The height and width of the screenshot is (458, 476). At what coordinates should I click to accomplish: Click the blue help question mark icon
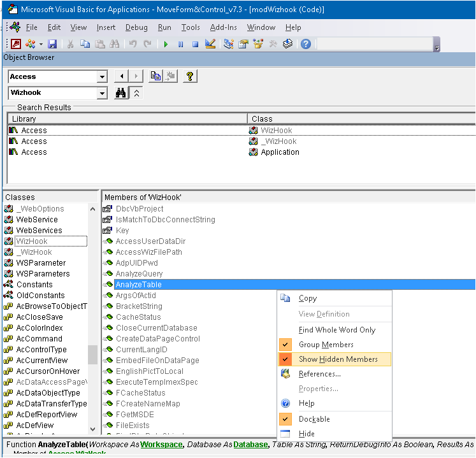click(306, 44)
